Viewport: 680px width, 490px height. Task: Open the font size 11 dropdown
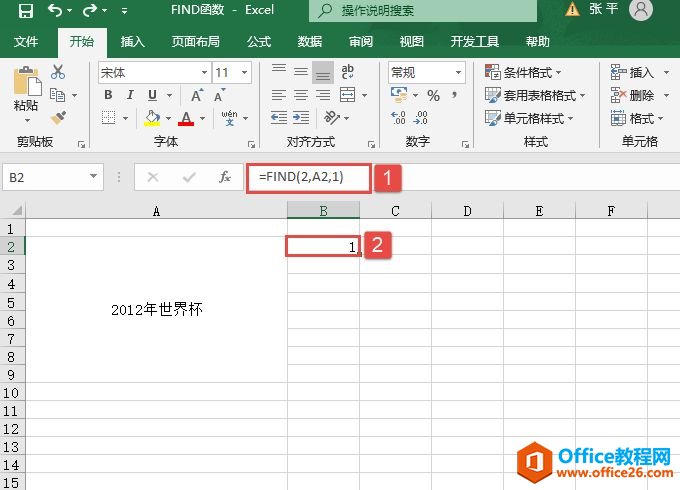(x=245, y=72)
